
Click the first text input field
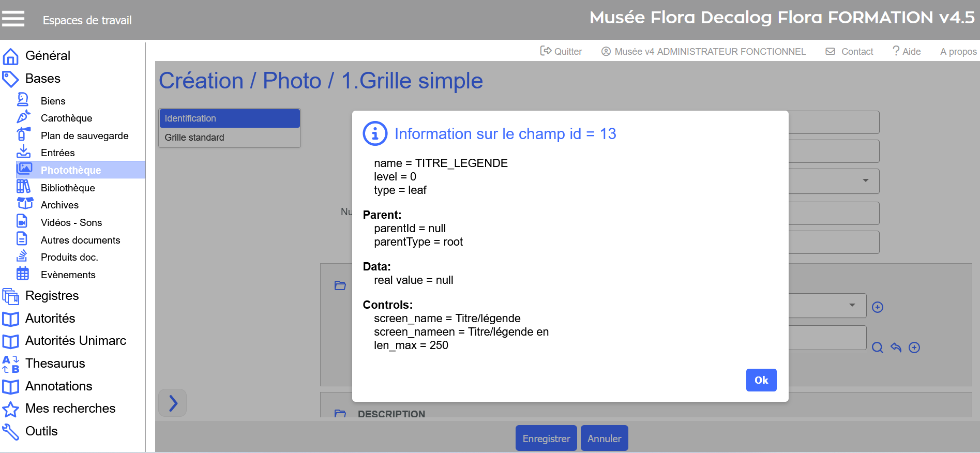(x=833, y=123)
